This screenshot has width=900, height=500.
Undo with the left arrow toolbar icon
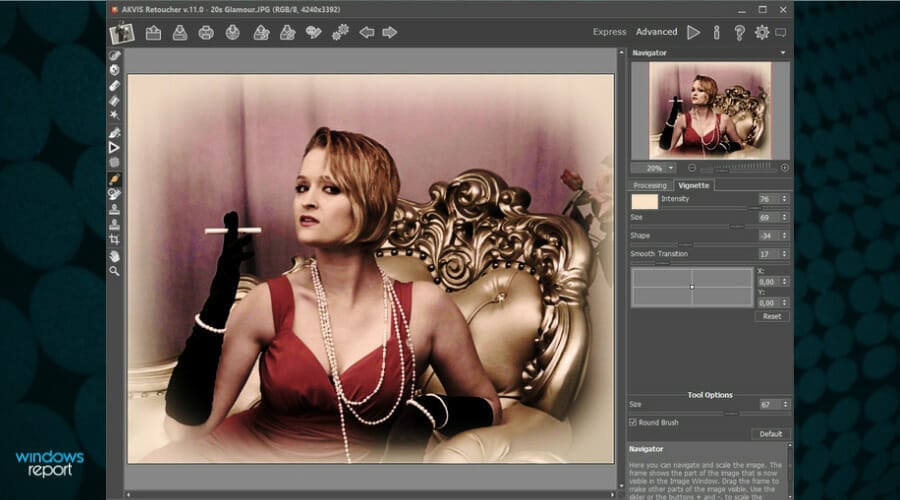tap(367, 32)
